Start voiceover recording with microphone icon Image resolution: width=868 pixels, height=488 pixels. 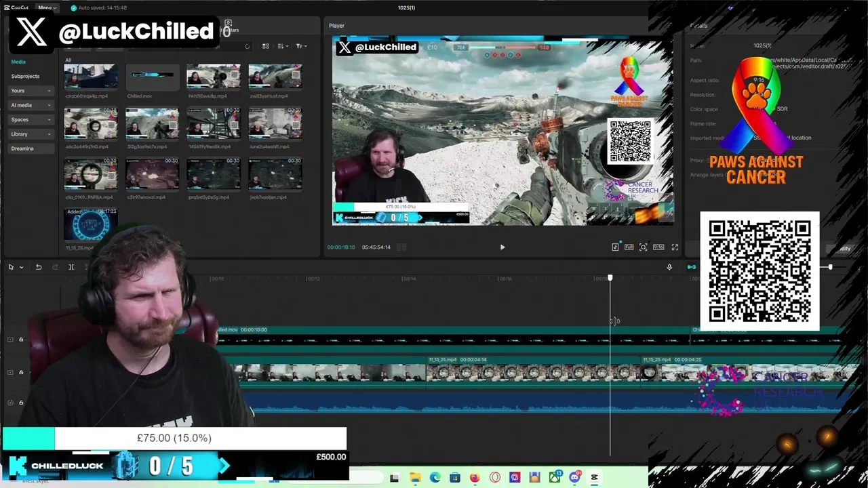pos(669,267)
